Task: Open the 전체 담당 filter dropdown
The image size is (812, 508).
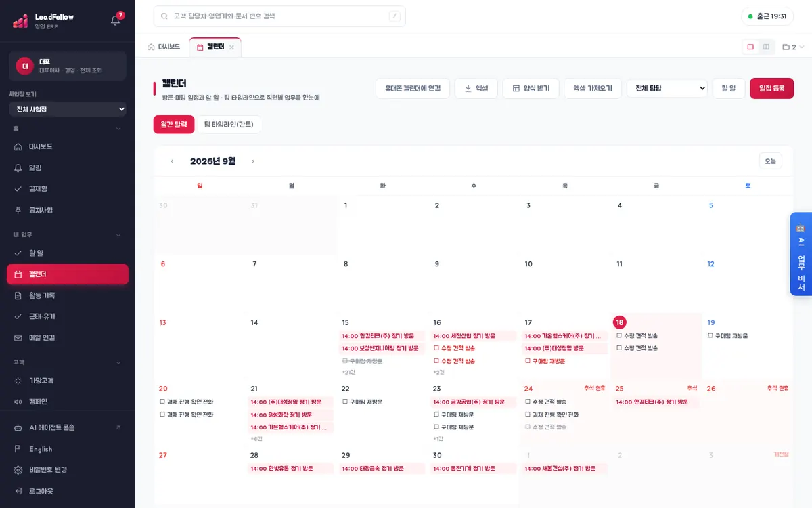Action: coord(667,88)
